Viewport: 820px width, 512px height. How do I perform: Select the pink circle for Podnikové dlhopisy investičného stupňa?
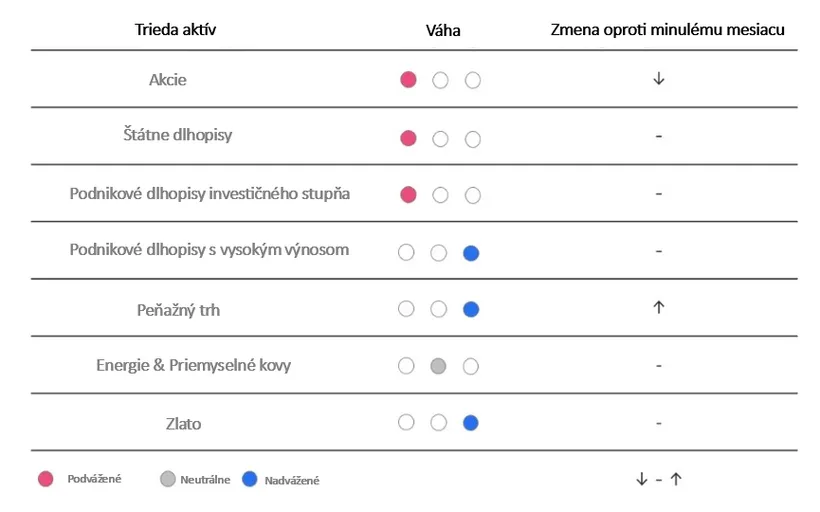click(x=408, y=195)
